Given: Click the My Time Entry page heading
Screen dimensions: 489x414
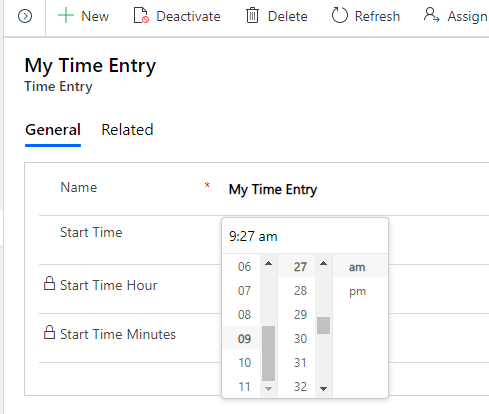Looking at the screenshot, I should [x=90, y=65].
